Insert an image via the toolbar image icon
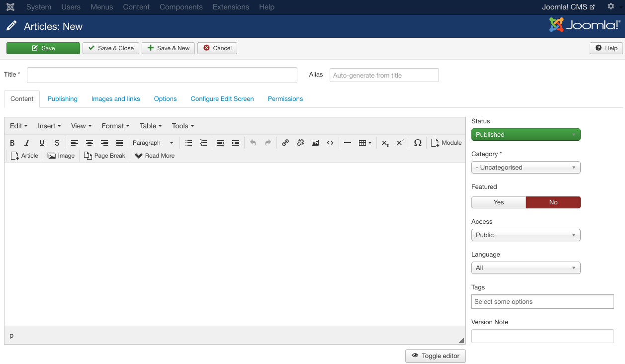Image resolution: width=625 pixels, height=364 pixels. click(x=315, y=143)
